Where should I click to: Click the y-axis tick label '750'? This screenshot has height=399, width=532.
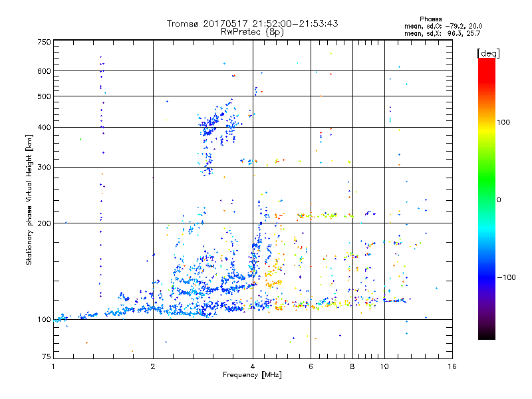[x=44, y=42]
